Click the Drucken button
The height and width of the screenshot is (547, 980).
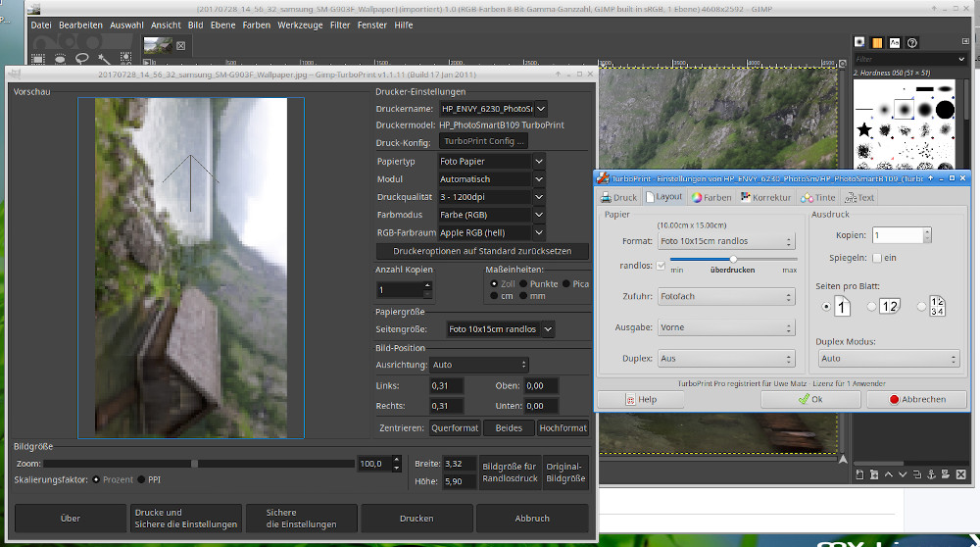tap(416, 518)
